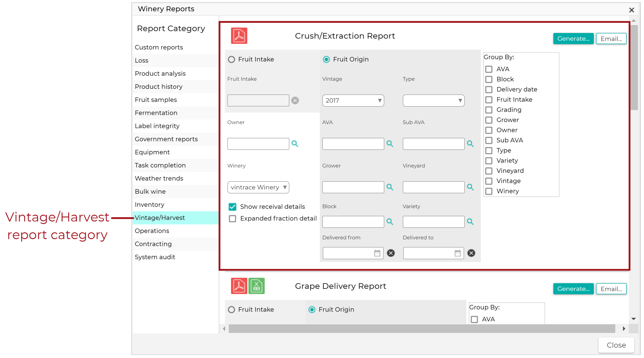644x358 pixels.
Task: Click the horizontal scrollbar right arrow
Action: pyautogui.click(x=624, y=328)
